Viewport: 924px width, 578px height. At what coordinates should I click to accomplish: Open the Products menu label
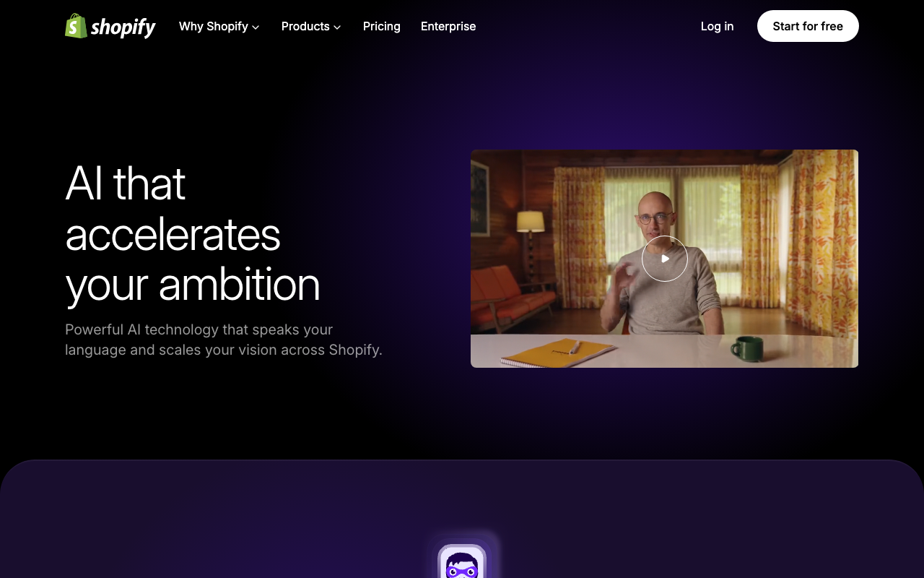(x=305, y=26)
